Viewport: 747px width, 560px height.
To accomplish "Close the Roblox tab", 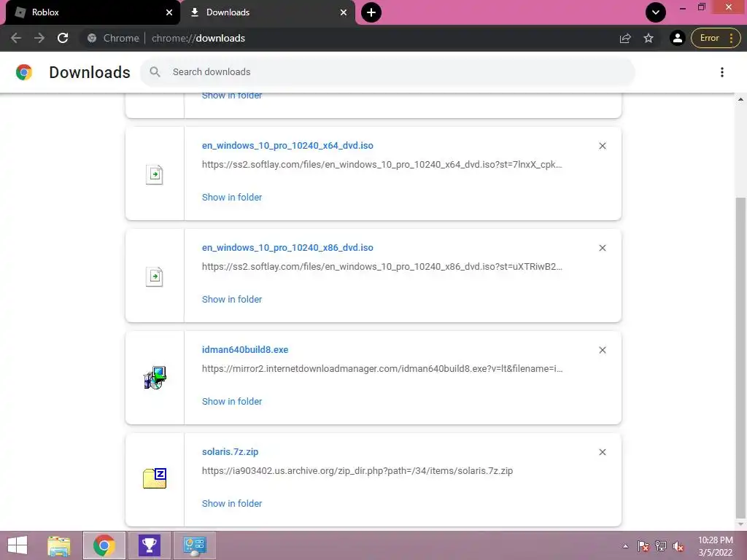I will (x=169, y=12).
